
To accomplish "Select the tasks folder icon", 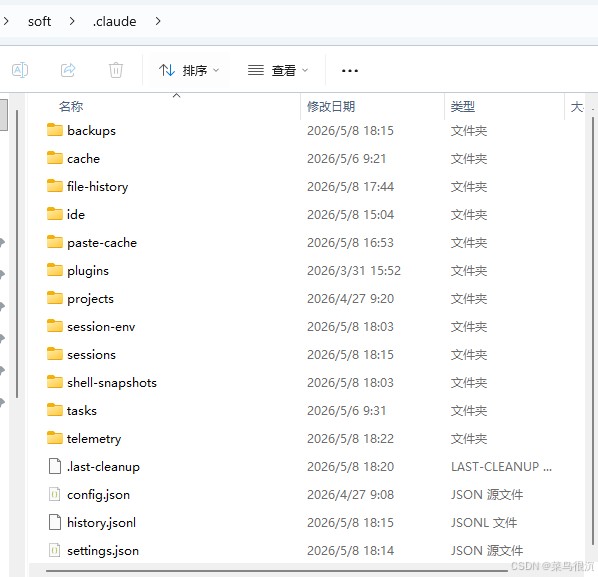I will 55,410.
